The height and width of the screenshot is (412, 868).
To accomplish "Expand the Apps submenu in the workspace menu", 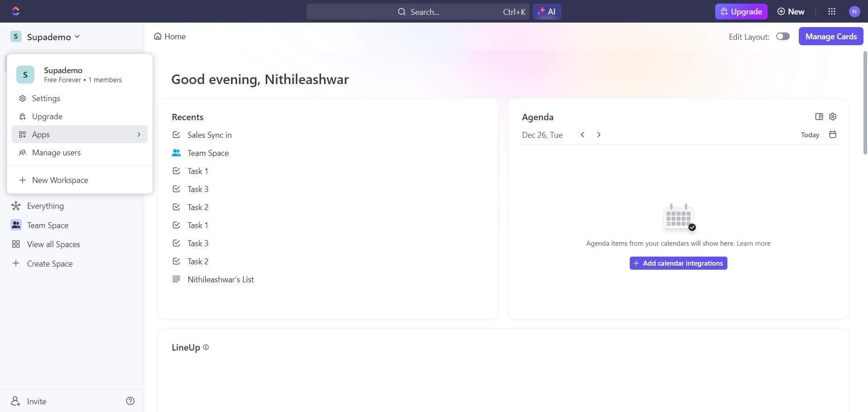I will pyautogui.click(x=138, y=134).
